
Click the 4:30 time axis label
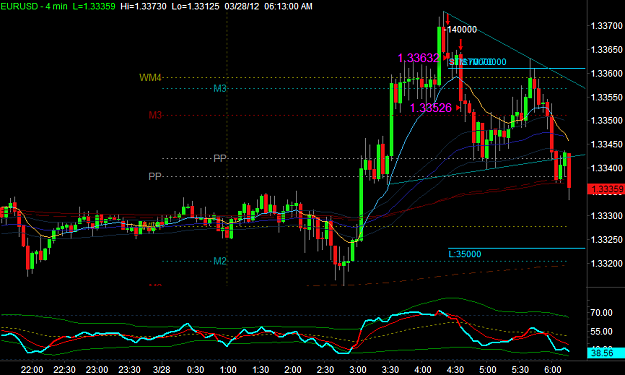(x=455, y=370)
